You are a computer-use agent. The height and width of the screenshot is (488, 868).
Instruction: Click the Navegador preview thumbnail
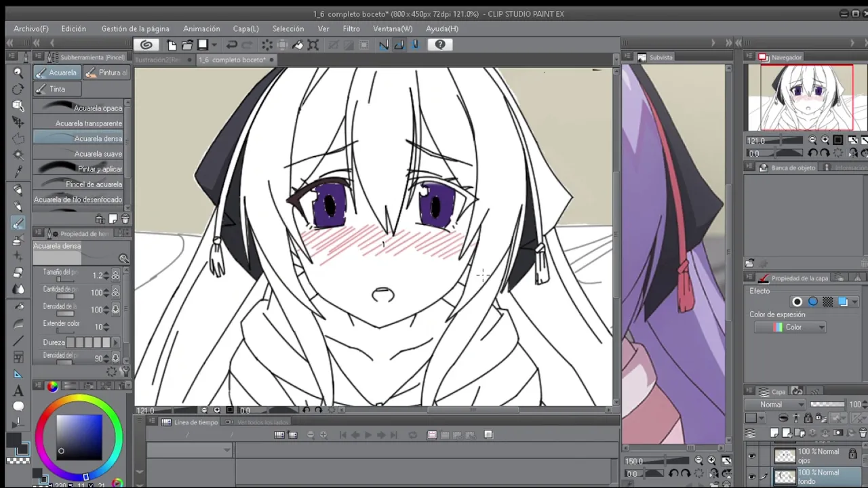[x=806, y=98]
